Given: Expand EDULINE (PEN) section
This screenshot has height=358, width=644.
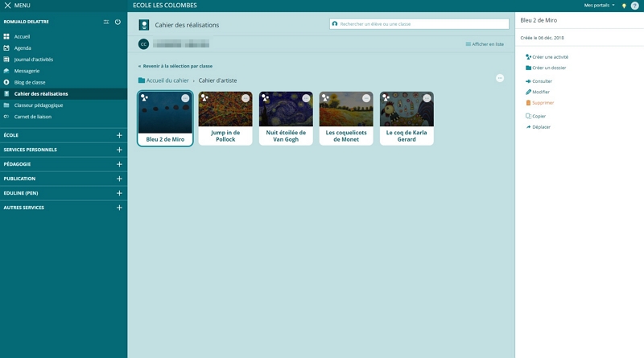Looking at the screenshot, I should pyautogui.click(x=119, y=193).
